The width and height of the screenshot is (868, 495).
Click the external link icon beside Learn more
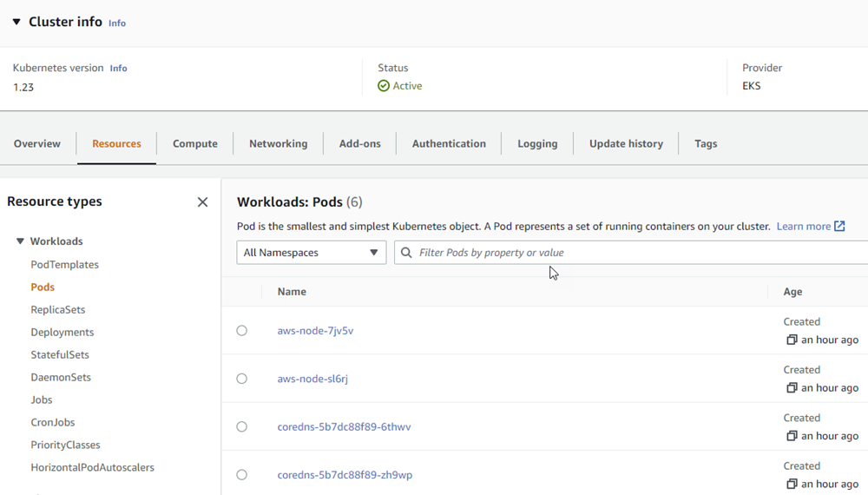pyautogui.click(x=839, y=226)
